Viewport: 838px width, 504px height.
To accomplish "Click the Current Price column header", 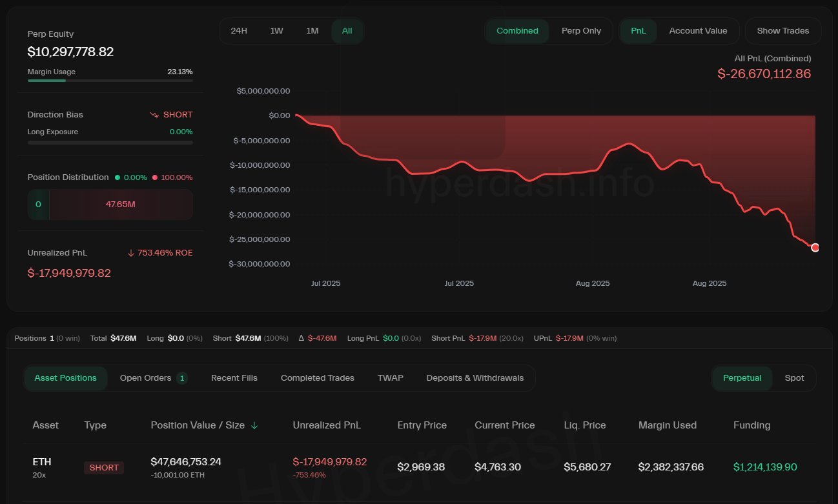I will click(505, 425).
